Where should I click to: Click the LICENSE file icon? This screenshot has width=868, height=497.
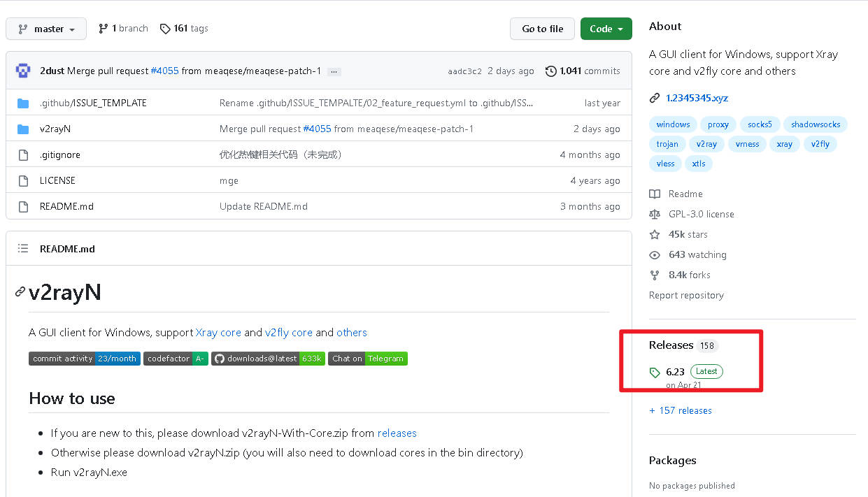(23, 180)
